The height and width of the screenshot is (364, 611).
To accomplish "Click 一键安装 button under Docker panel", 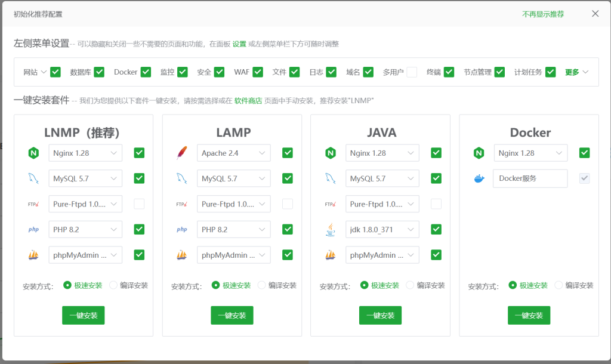I will (529, 316).
